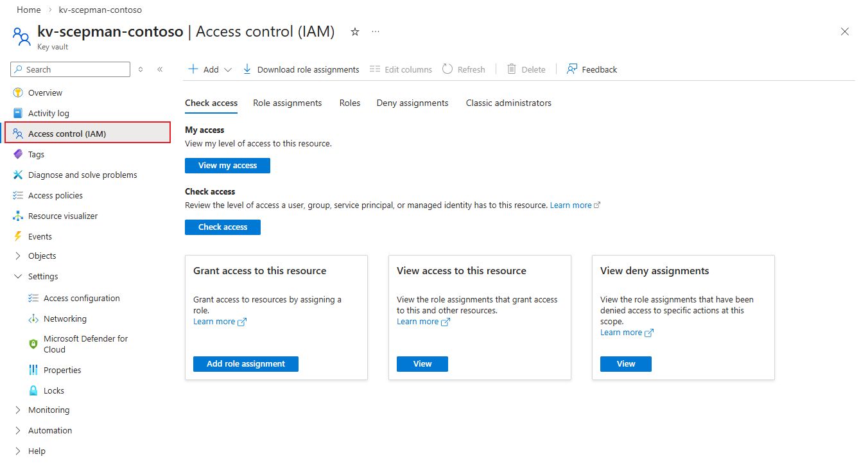The width and height of the screenshot is (868, 470).
Task: Collapse the Settings section
Action: (18, 276)
